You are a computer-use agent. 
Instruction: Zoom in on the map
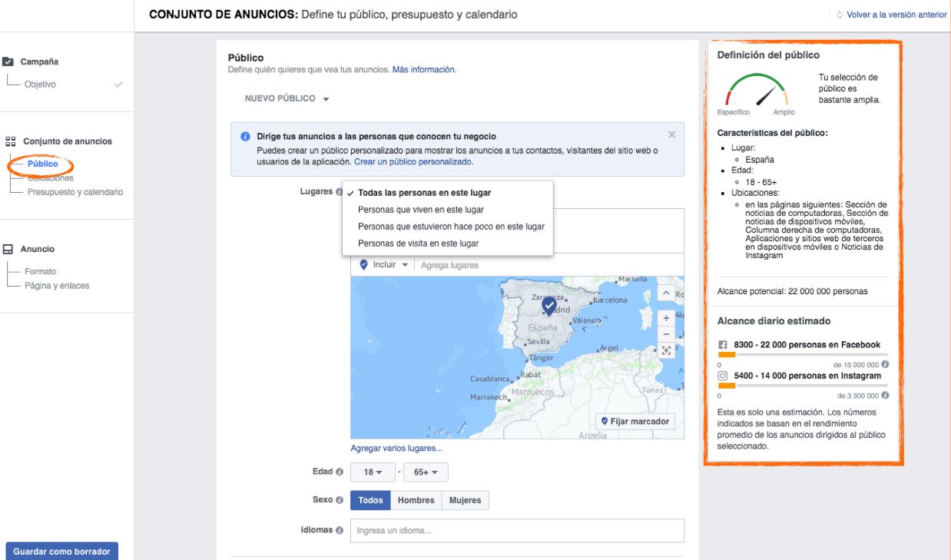(666, 318)
